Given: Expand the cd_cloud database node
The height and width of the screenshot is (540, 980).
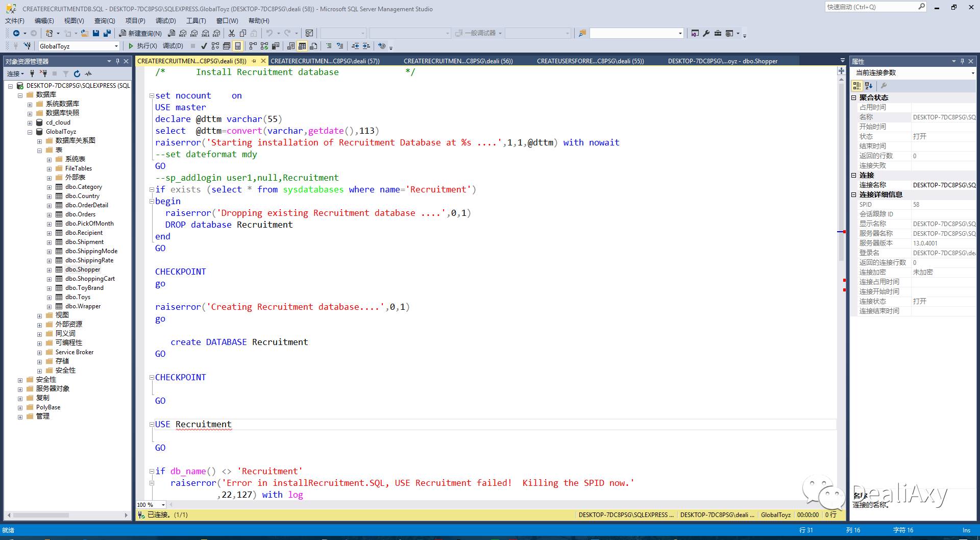Looking at the screenshot, I should [30, 122].
